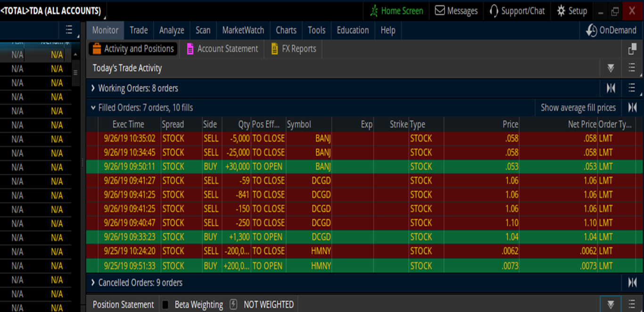The height and width of the screenshot is (312, 644).
Task: Open the Home Screen
Action: coord(396,11)
